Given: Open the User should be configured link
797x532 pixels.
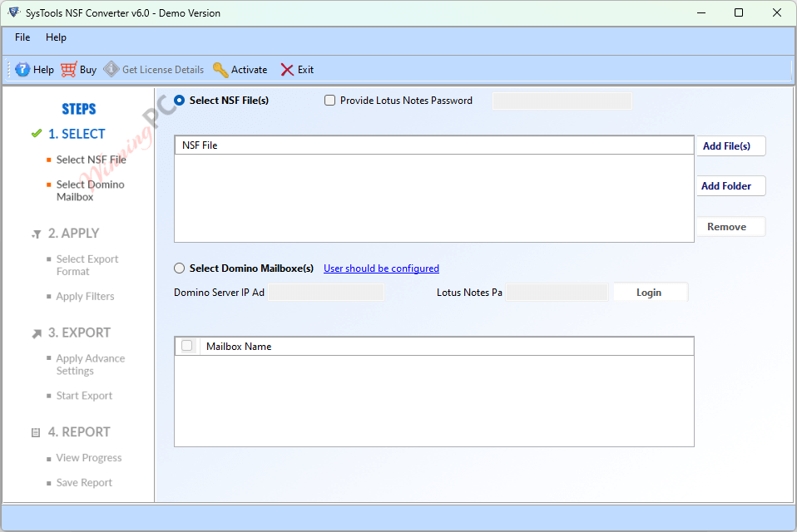Looking at the screenshot, I should point(381,268).
